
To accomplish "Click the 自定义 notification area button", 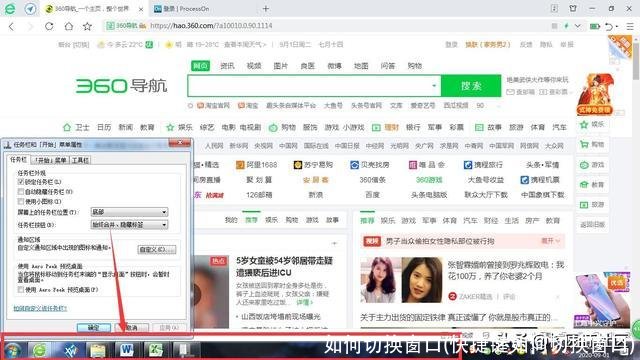I will [x=157, y=249].
